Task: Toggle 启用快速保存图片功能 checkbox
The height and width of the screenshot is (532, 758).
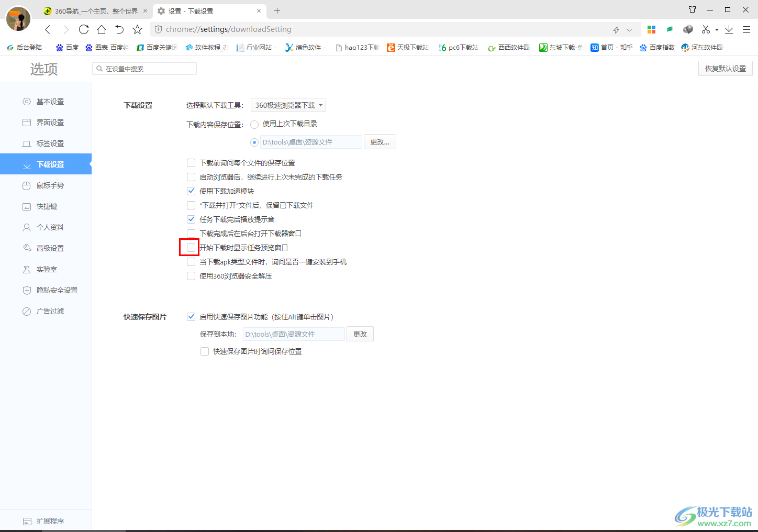Action: point(191,317)
